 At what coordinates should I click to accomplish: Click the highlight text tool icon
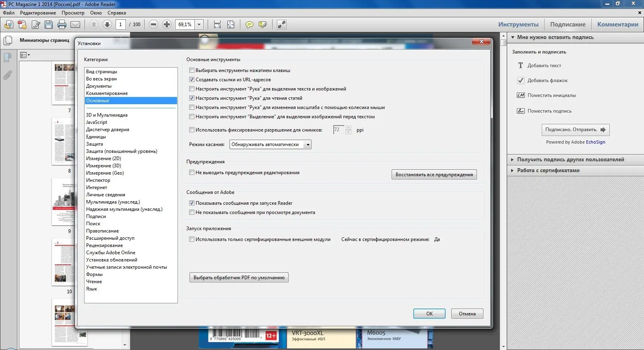(263, 25)
